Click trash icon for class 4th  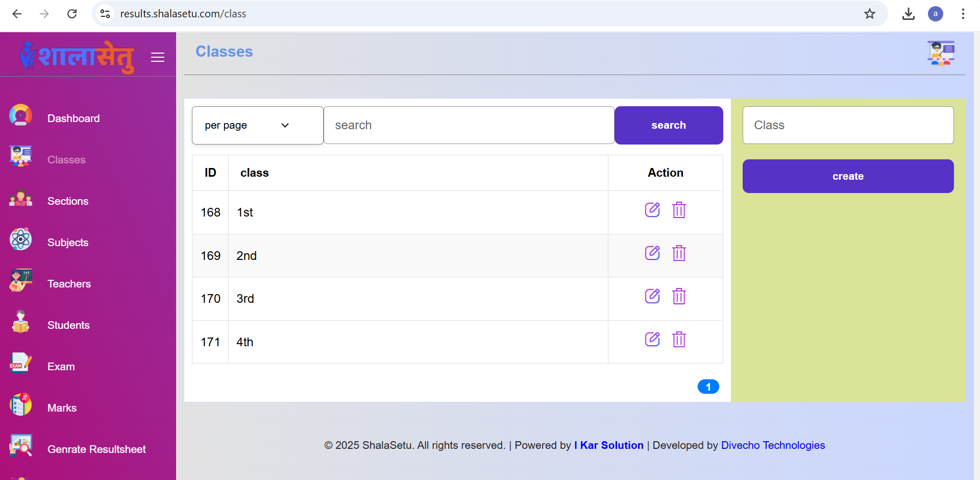click(x=679, y=340)
